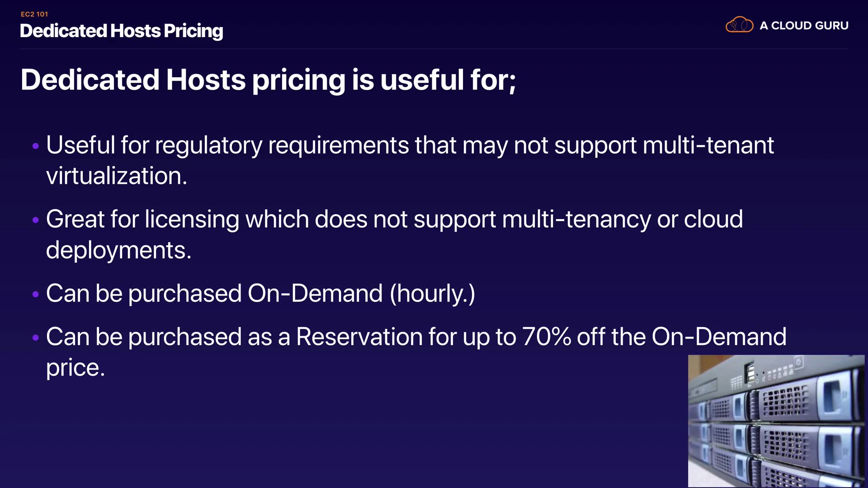Click the word "deployments." in second bullet
Image resolution: width=868 pixels, height=488 pixels.
tap(118, 250)
